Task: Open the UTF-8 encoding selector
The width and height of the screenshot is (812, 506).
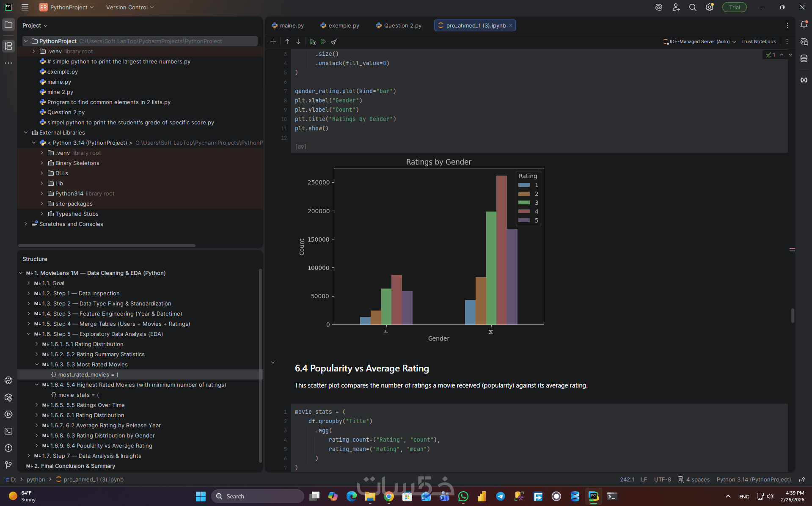Action: (663, 479)
